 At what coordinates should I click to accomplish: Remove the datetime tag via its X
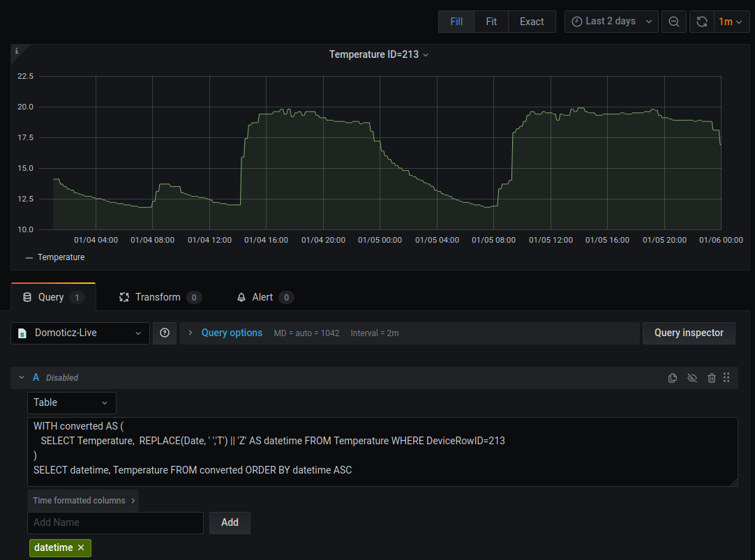(x=81, y=547)
